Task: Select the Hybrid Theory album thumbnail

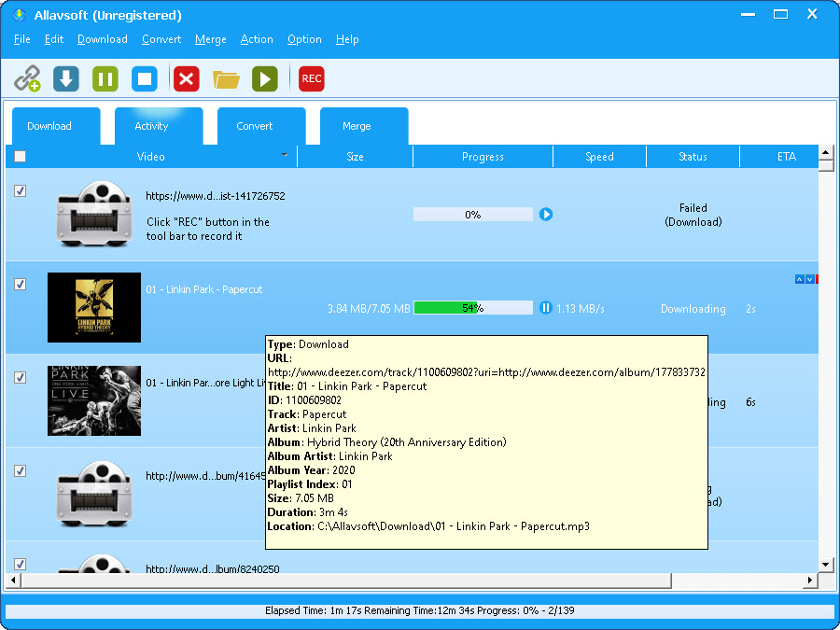Action: tap(94, 307)
